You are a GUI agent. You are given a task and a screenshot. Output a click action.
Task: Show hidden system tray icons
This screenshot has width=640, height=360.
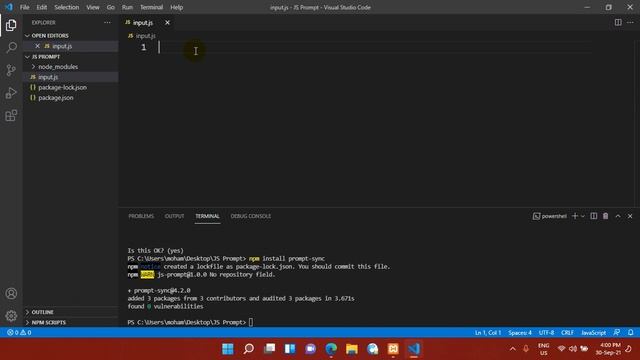[513, 349]
